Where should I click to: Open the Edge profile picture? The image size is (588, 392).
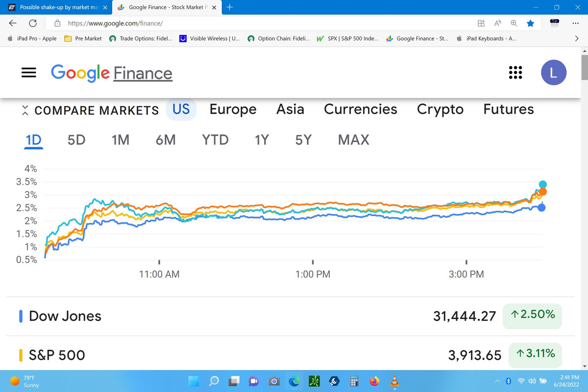click(x=555, y=23)
